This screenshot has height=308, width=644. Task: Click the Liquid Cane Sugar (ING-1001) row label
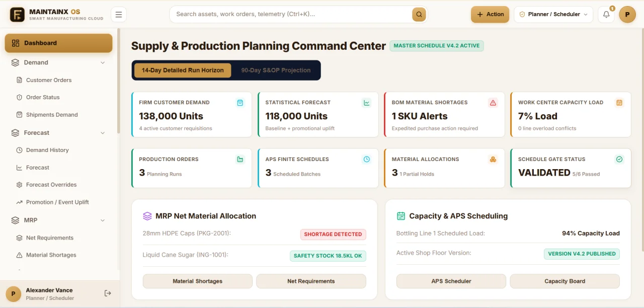(185, 255)
